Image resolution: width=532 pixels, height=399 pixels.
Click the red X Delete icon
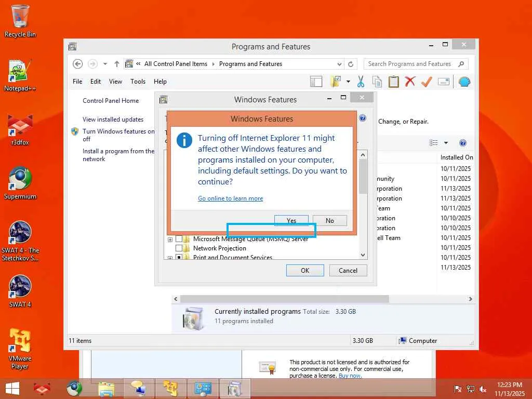[410, 82]
